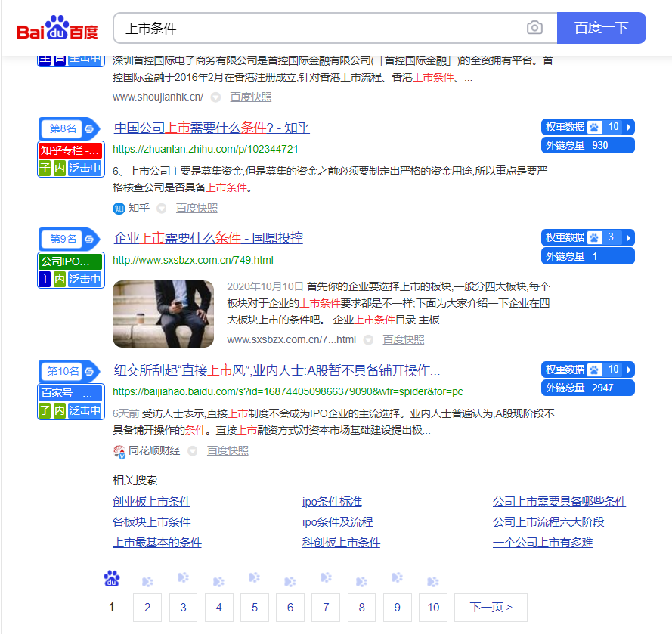672x634 pixels.
Task: Click the paw icon in 权重数据 3 badge
Action: [x=594, y=238]
